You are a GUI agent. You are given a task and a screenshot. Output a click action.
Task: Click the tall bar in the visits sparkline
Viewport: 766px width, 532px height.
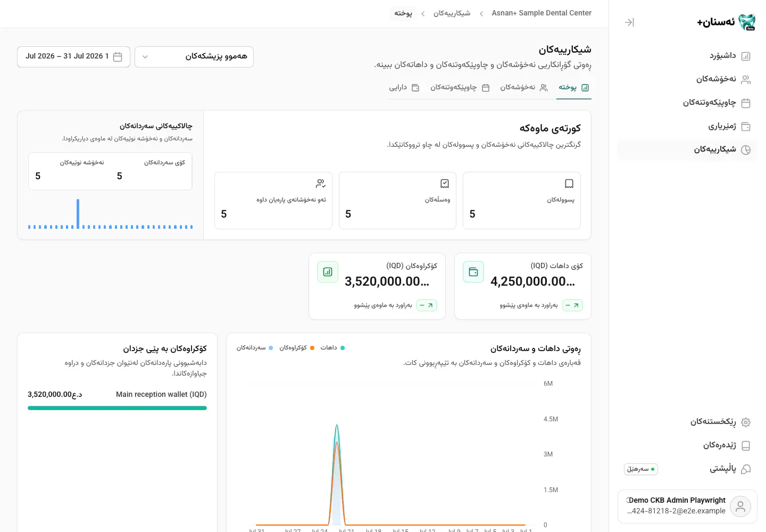click(x=78, y=214)
